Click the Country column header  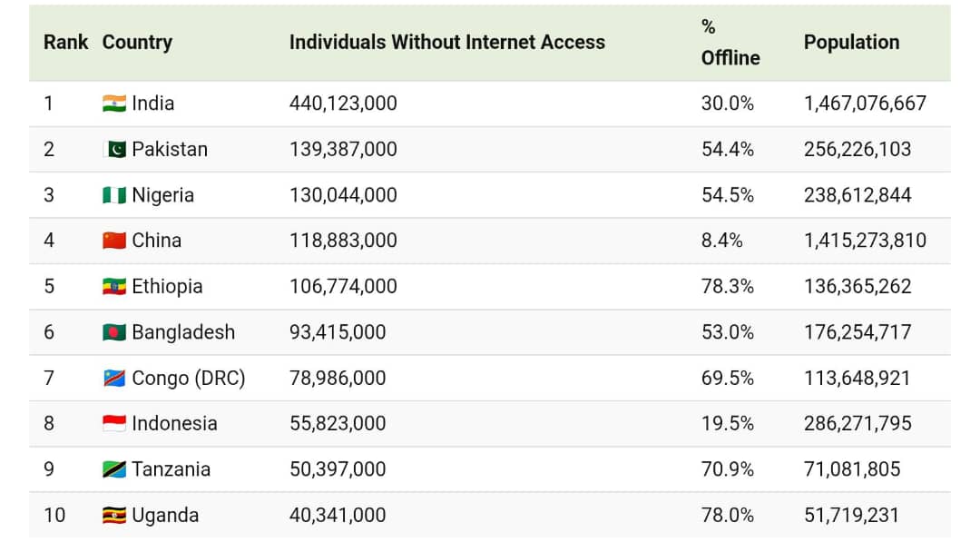(137, 43)
